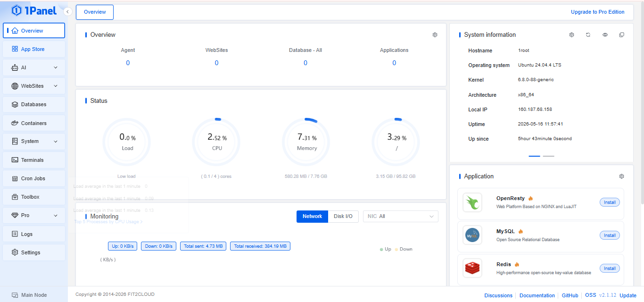
Task: Click the WebSites globe icon
Action: (15, 86)
